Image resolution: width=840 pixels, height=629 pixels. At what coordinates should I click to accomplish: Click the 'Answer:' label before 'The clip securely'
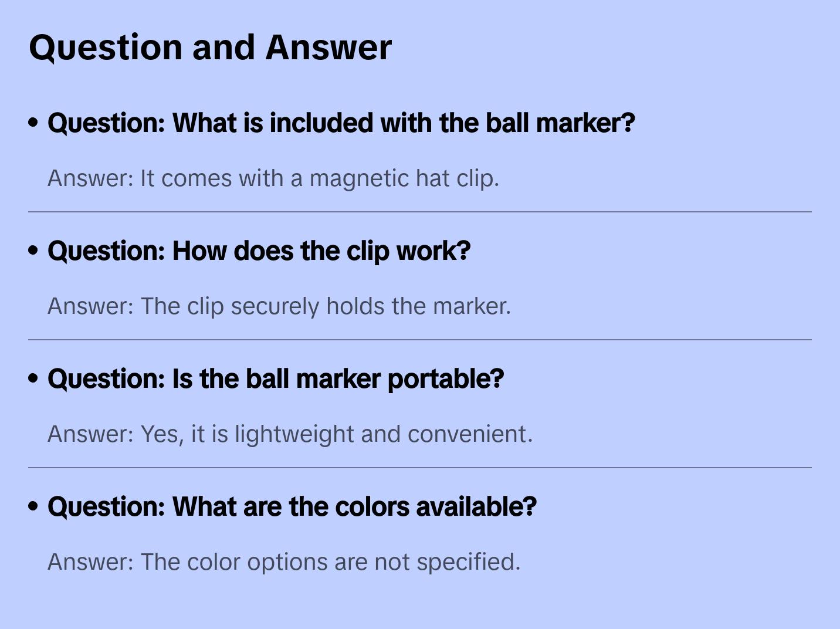pyautogui.click(x=91, y=306)
